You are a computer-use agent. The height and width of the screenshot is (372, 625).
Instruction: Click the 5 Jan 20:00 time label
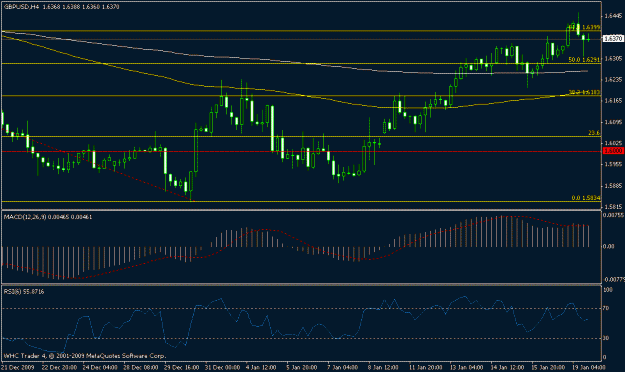302,367
